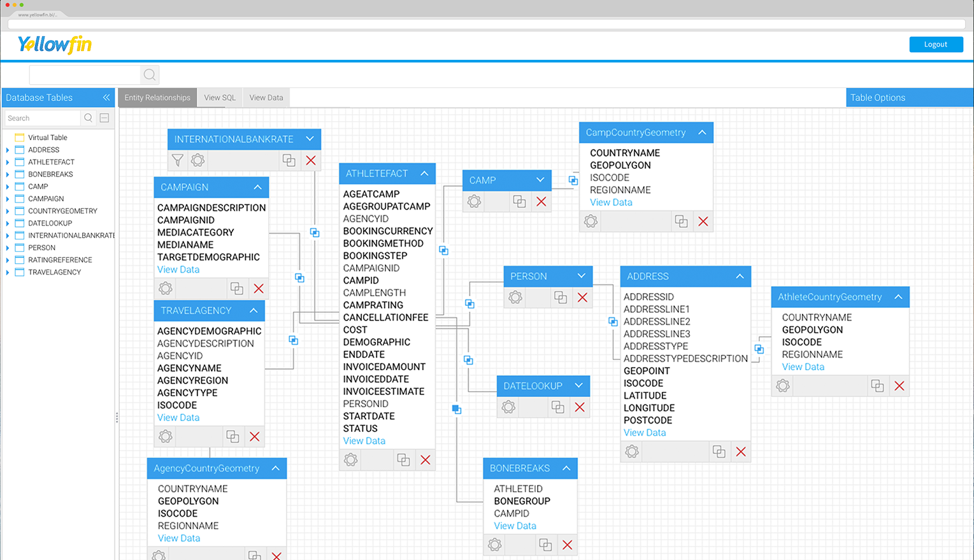Screen dimensions: 974x560
Task: Click the copy icon on the ADDRESS table
Action: pyautogui.click(x=719, y=451)
